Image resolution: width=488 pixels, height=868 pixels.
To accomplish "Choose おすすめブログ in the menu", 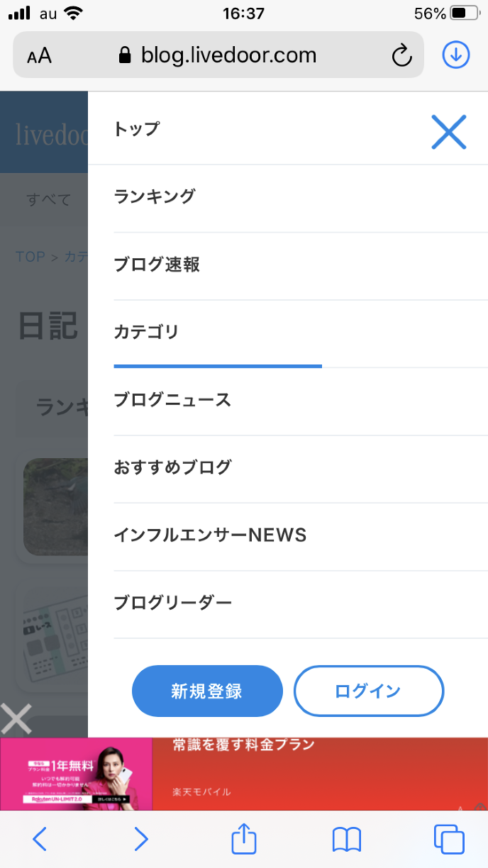I will 172,467.
